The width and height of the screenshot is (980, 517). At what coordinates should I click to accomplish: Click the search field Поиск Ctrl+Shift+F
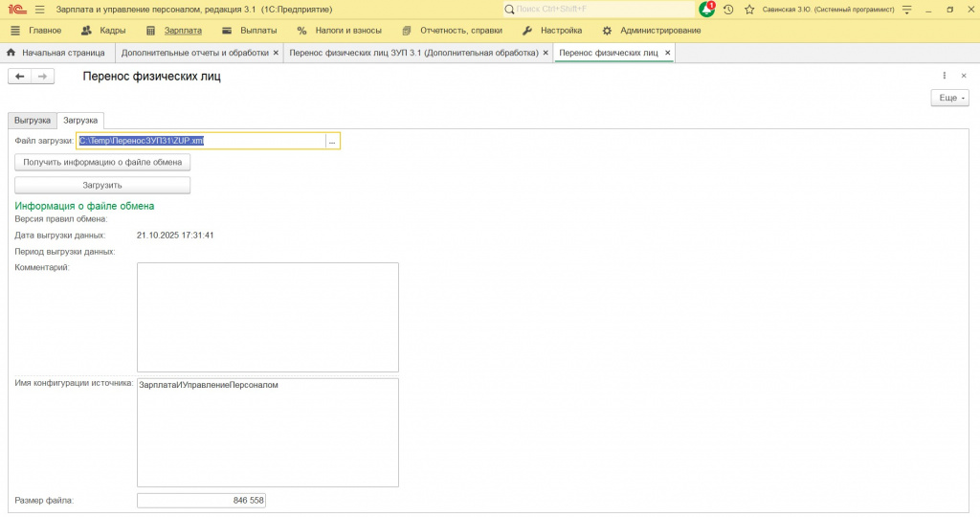[x=599, y=10]
